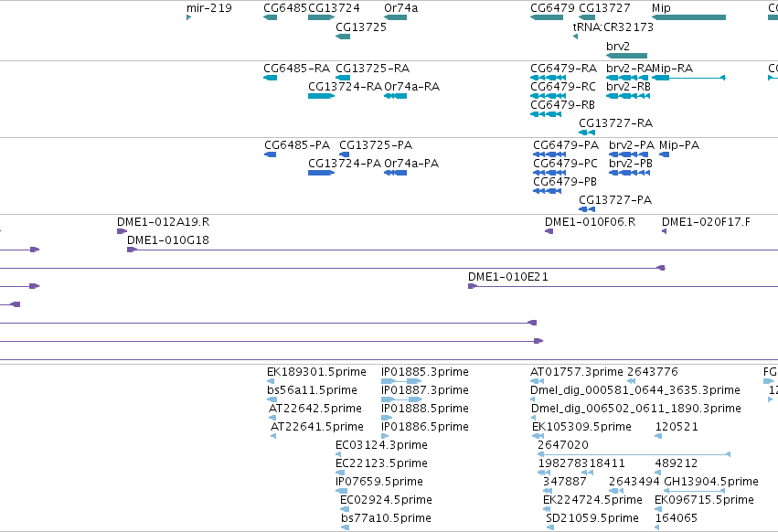Select the bs77a10.5prime EST label
This screenshot has height=532, width=778.
(x=386, y=518)
